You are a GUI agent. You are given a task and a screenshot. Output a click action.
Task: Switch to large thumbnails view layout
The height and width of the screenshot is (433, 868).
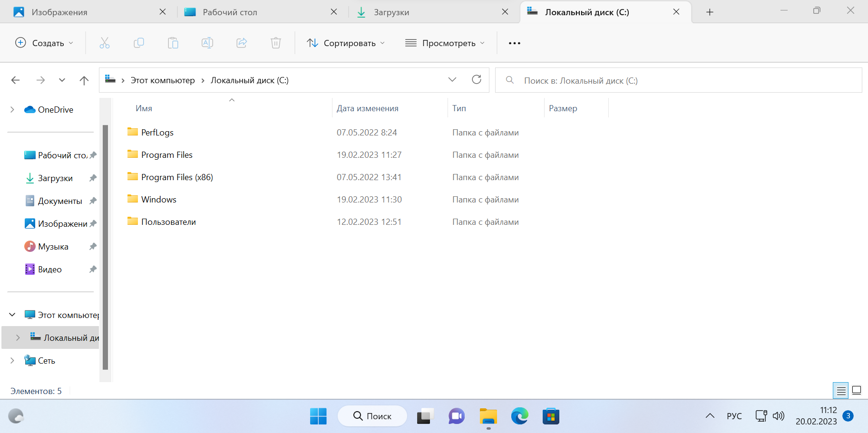pyautogui.click(x=857, y=391)
